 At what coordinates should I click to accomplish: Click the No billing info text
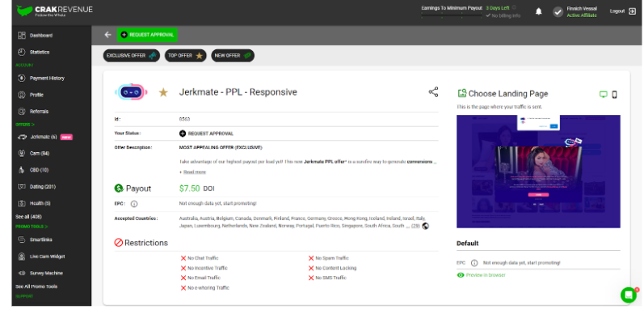point(506,15)
